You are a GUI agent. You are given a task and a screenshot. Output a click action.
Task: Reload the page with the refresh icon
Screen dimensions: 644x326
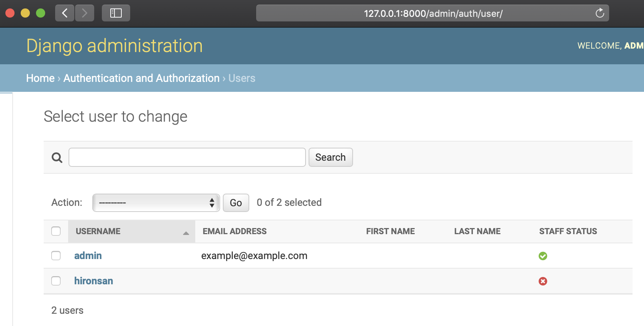coord(600,13)
